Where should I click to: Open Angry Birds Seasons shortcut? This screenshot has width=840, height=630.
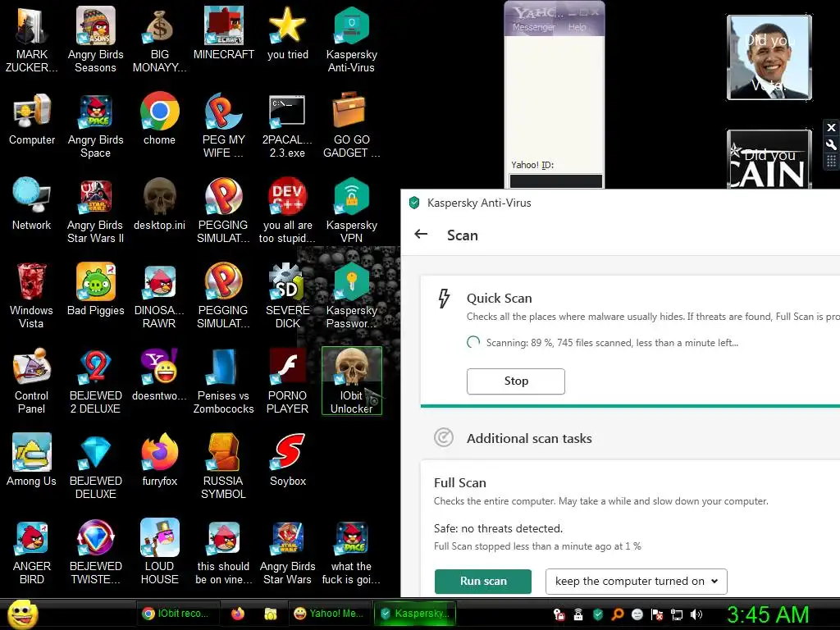click(95, 39)
